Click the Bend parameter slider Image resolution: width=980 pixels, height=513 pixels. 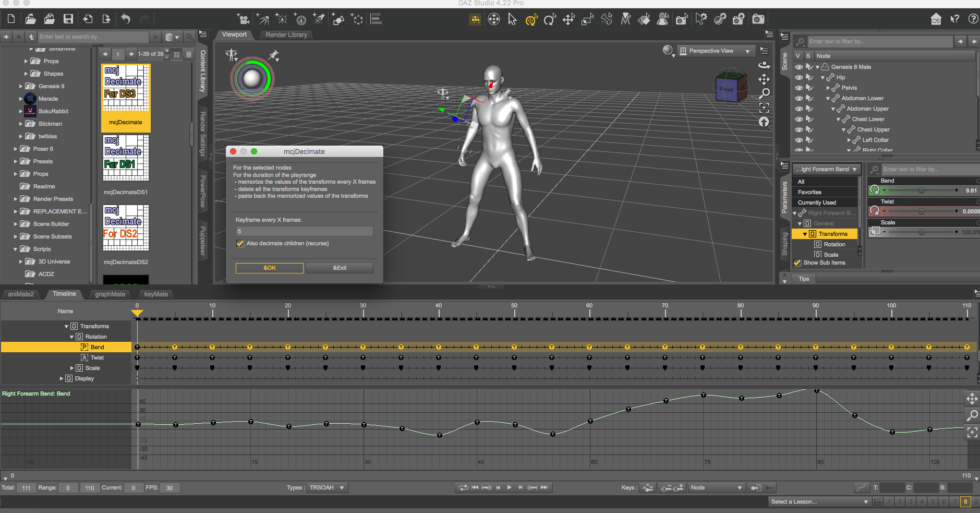(921, 190)
